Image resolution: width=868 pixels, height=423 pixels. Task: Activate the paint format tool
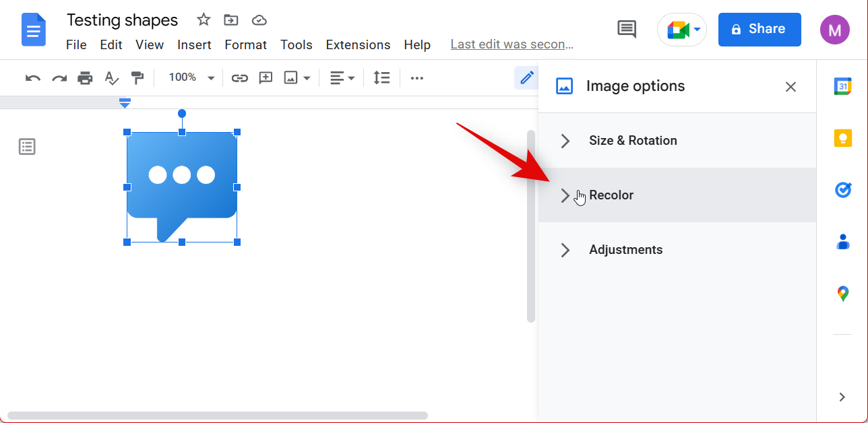(x=137, y=78)
